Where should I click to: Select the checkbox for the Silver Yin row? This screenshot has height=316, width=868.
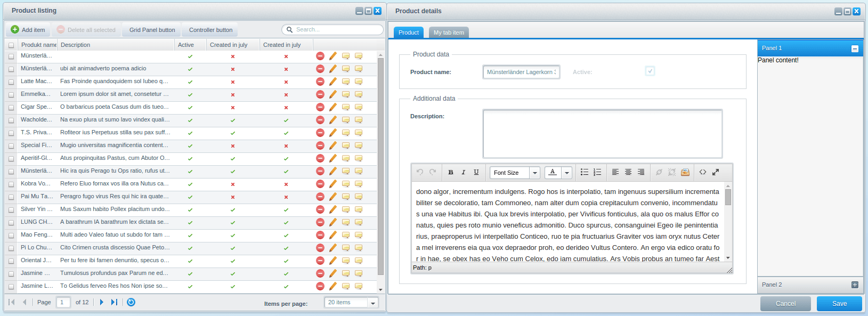point(11,210)
